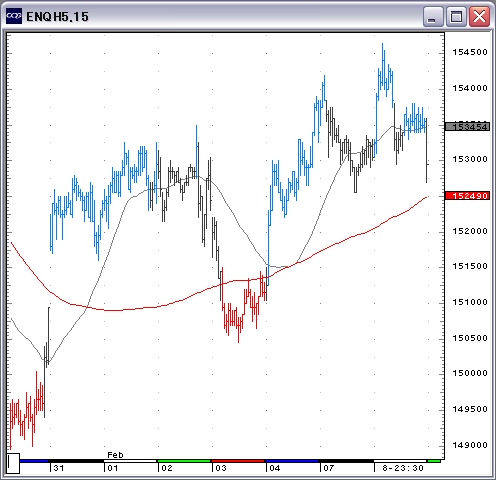This screenshot has width=496, height=480.
Task: Click the 152000 price axis label
Action: (x=470, y=231)
